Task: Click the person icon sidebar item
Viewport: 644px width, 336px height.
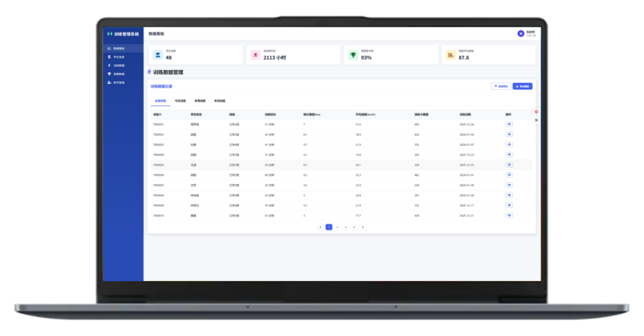Action: (109, 57)
